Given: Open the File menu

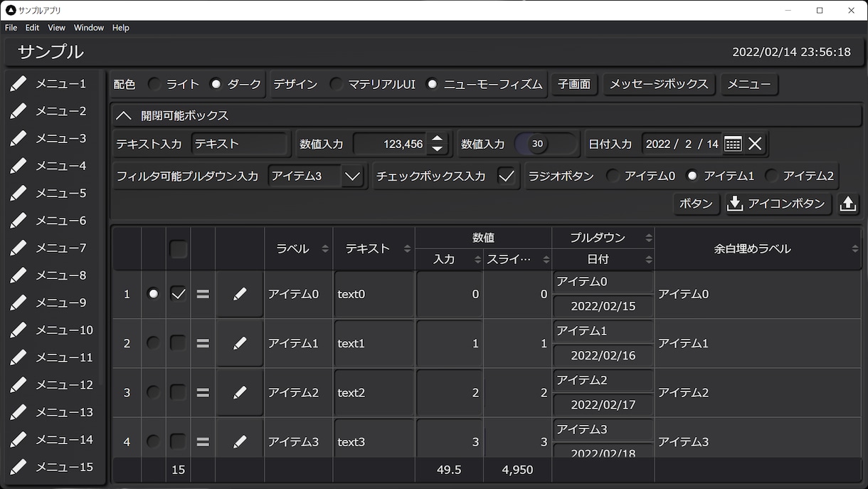Looking at the screenshot, I should click(11, 28).
